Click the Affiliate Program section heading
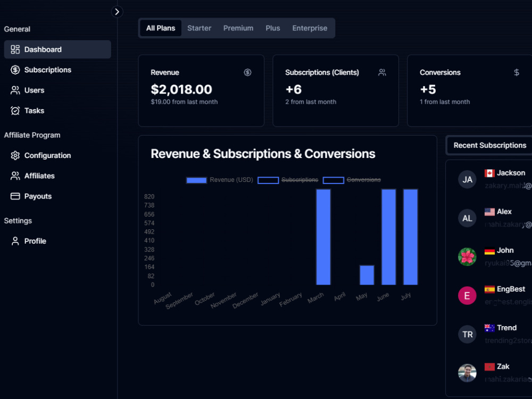 click(x=32, y=135)
